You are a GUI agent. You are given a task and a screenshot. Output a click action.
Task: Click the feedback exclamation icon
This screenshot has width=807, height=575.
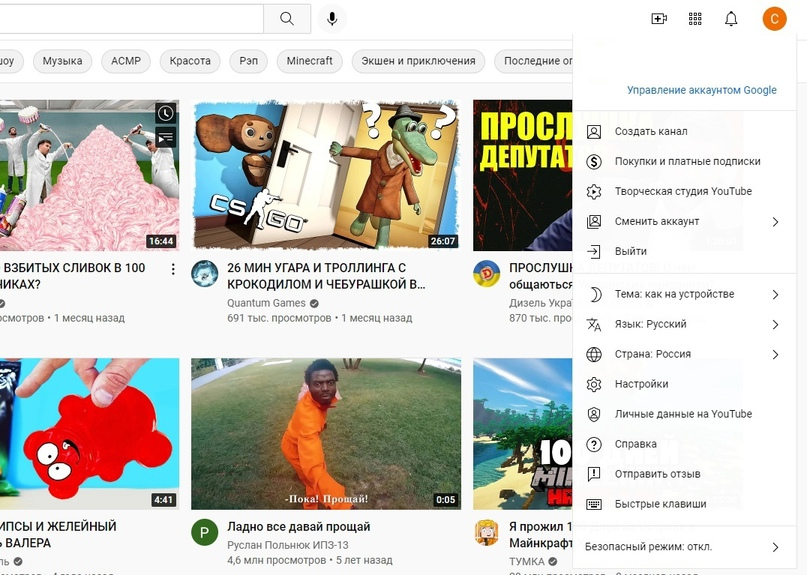(594, 474)
